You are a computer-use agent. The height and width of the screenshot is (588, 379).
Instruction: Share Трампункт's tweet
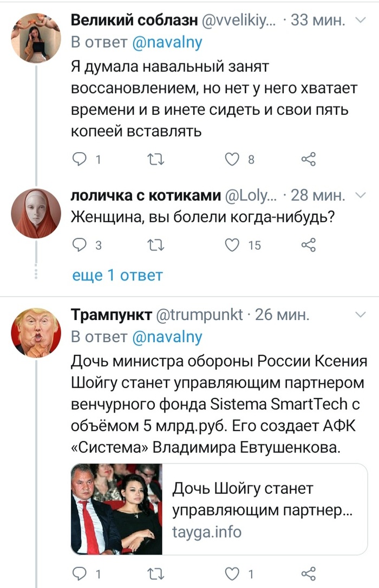[x=308, y=573]
